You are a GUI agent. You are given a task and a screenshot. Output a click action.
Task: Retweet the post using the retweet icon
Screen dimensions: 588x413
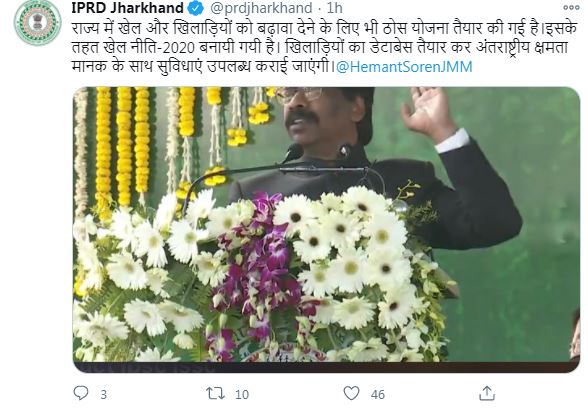[x=216, y=393]
